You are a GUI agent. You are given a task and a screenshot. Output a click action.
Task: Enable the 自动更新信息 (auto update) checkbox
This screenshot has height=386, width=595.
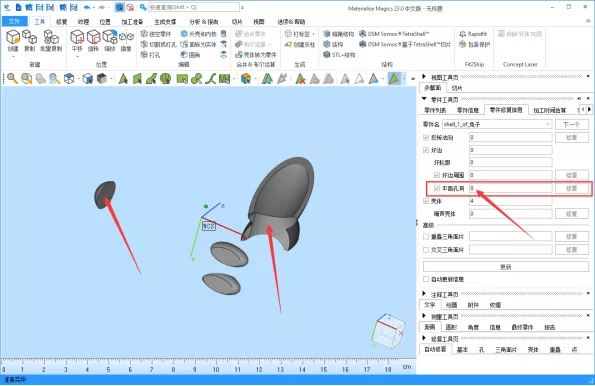click(x=426, y=279)
